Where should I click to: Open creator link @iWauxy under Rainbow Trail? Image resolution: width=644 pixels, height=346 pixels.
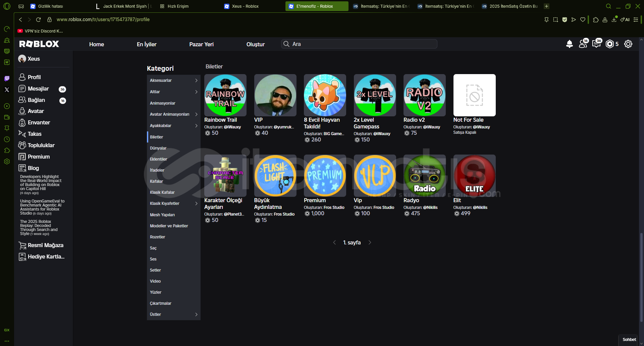(232, 127)
